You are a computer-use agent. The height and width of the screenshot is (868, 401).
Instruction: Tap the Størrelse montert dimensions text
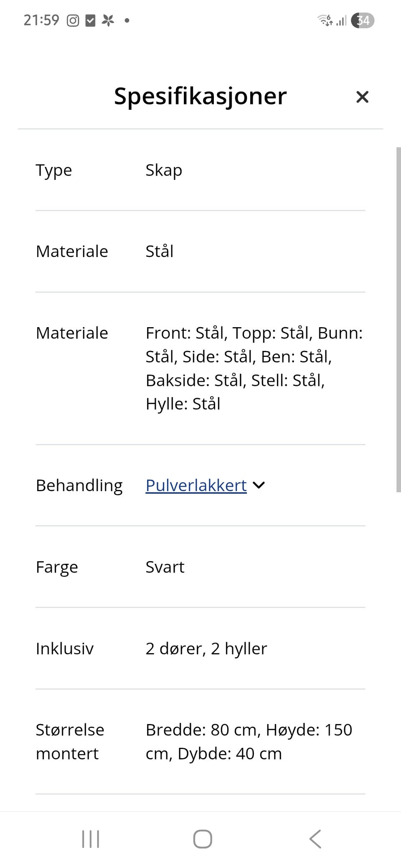coord(249,742)
